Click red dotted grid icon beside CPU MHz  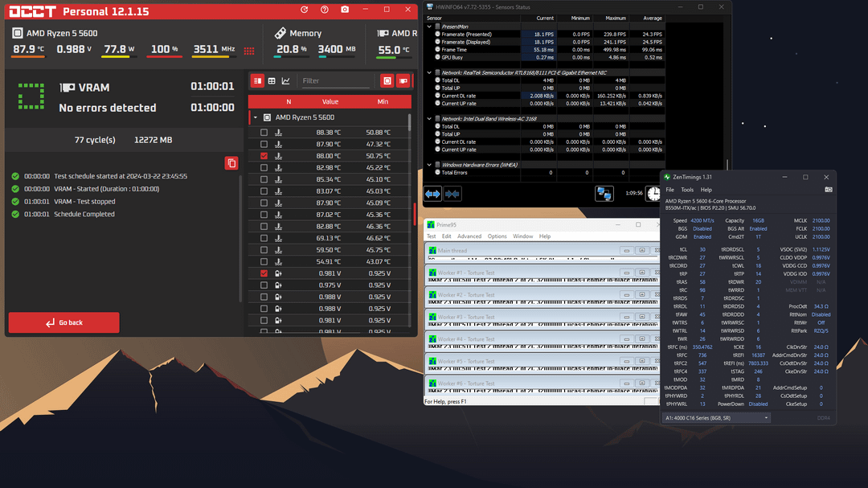click(x=249, y=51)
